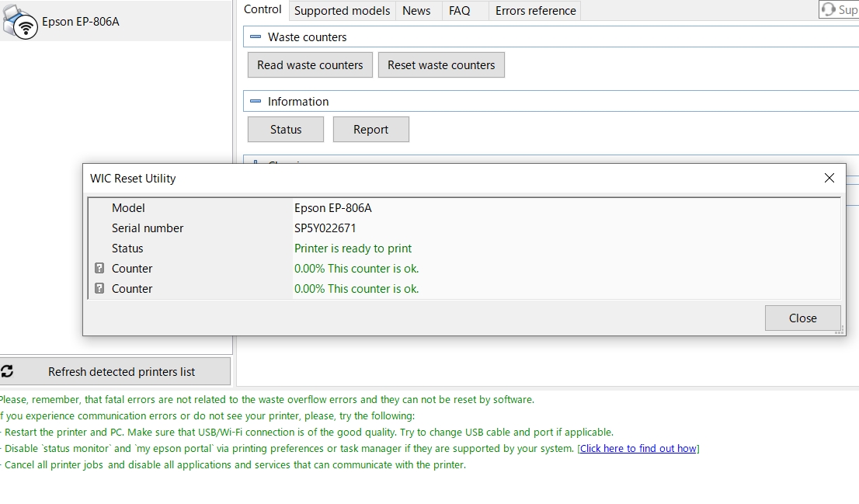This screenshot has width=859, height=504.
Task: Open the Supported models tab
Action: click(342, 10)
